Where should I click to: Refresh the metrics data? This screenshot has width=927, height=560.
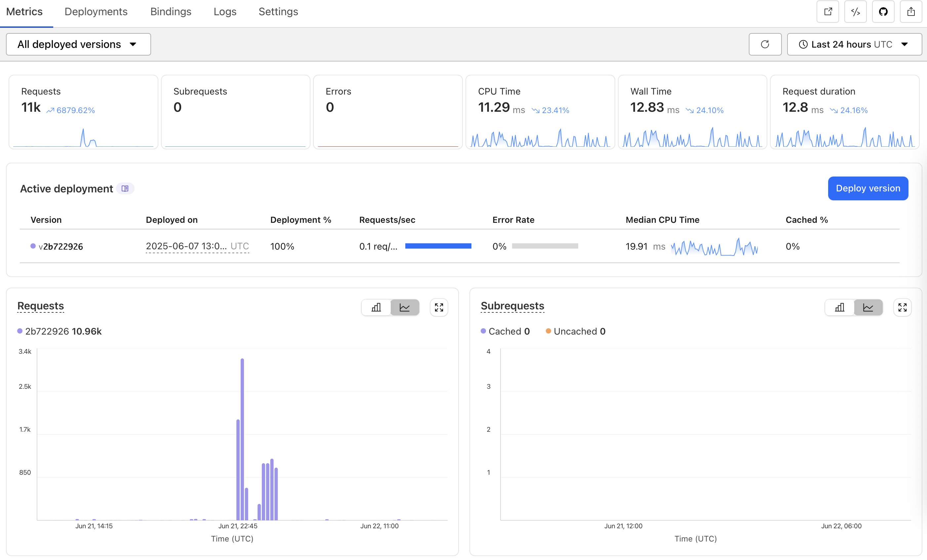click(765, 44)
